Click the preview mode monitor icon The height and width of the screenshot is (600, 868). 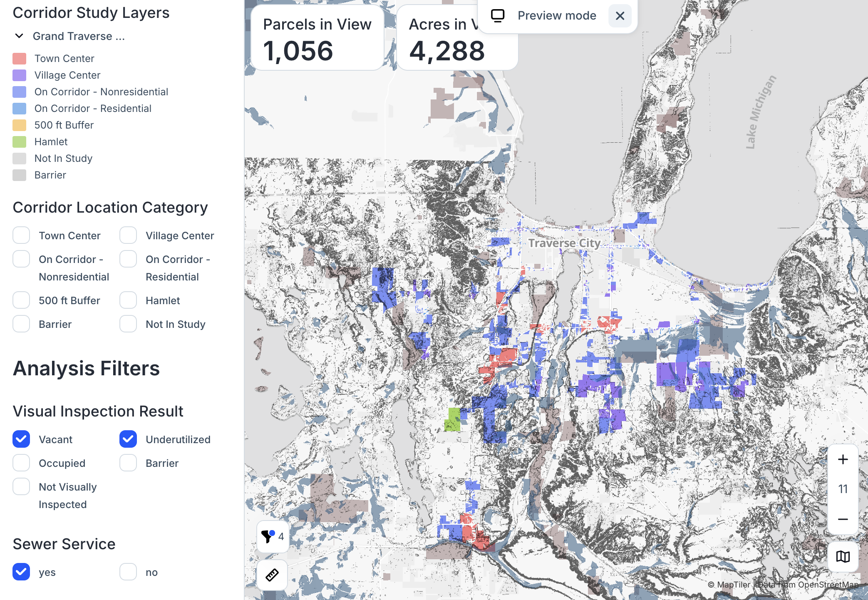[x=497, y=16]
